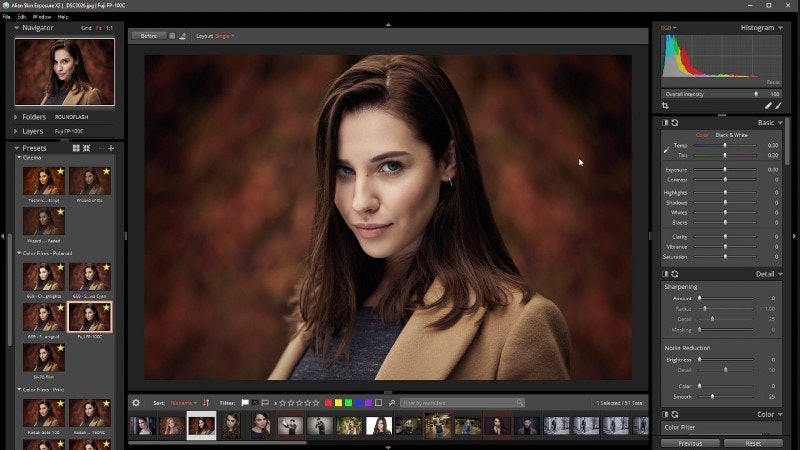This screenshot has width=800, height=450.
Task: Filter by picked white flag
Action: coord(245,403)
